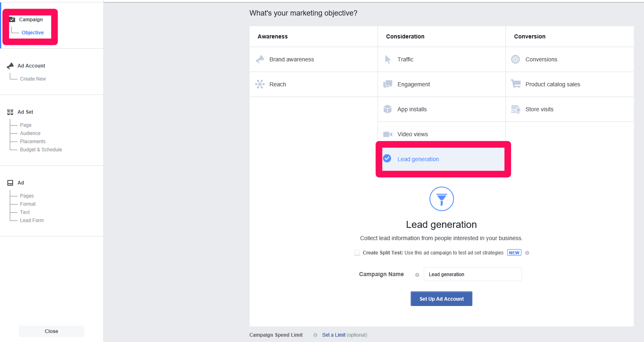The height and width of the screenshot is (342, 644).
Task: Enable the Create Split Test checkbox
Action: tap(357, 253)
